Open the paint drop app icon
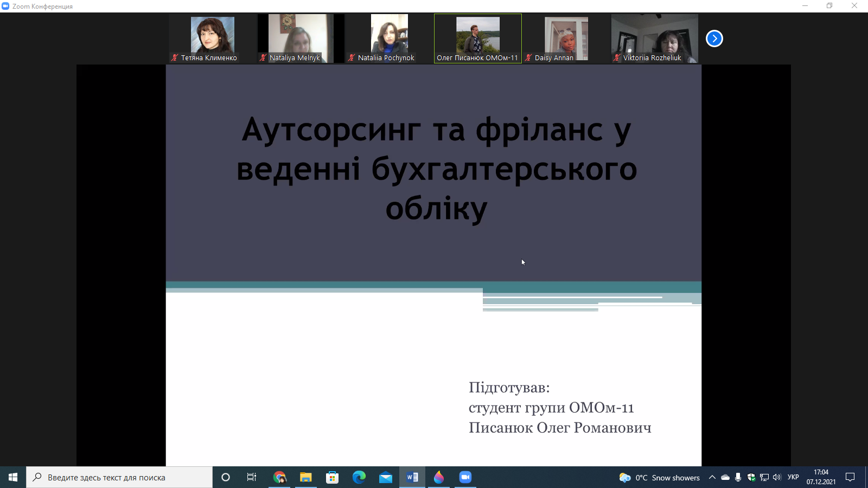The image size is (868, 488). 439,477
